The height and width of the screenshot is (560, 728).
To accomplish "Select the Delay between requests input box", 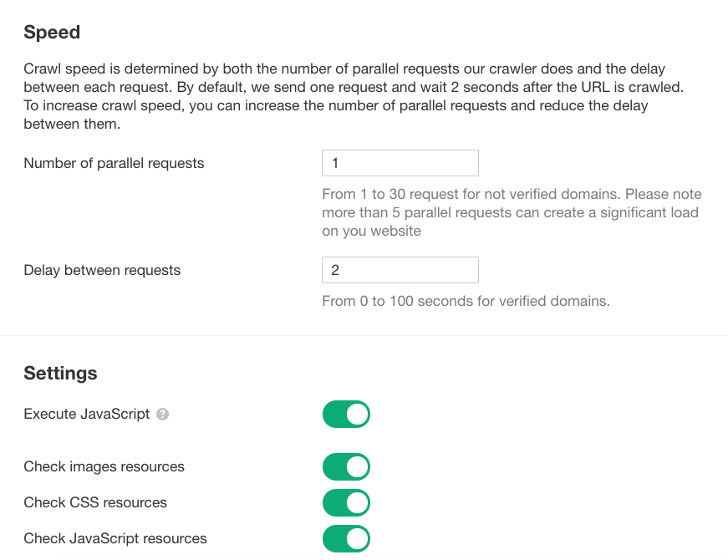I will [400, 269].
